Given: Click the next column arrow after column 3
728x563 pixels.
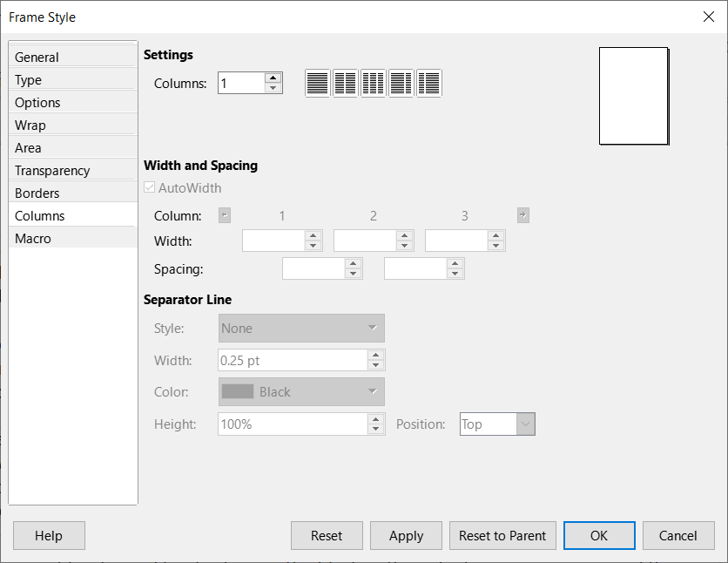Looking at the screenshot, I should 523,215.
